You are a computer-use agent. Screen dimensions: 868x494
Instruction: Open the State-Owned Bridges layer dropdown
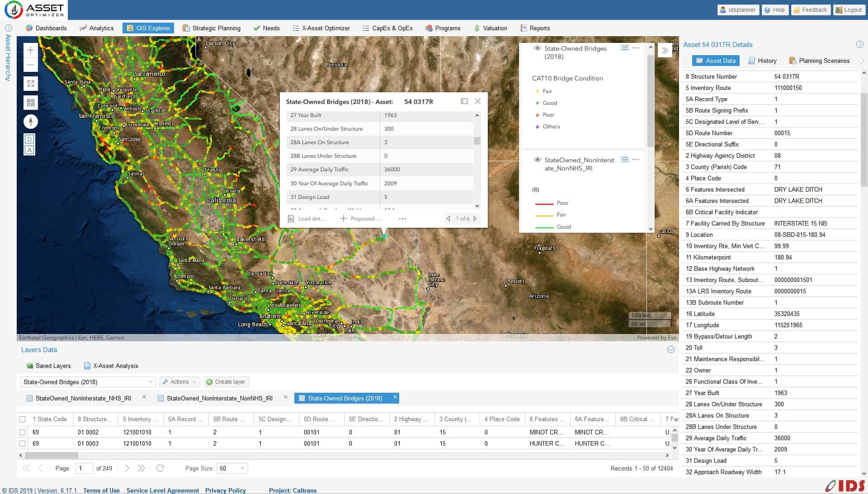[88, 382]
